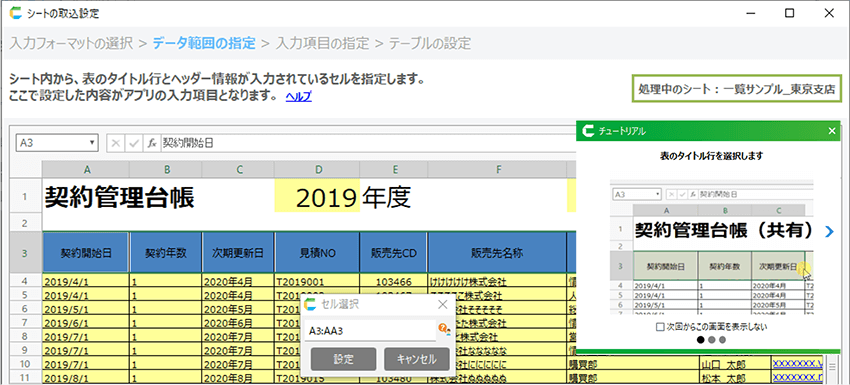Click the 山口 太郎 cell

(x=735, y=363)
